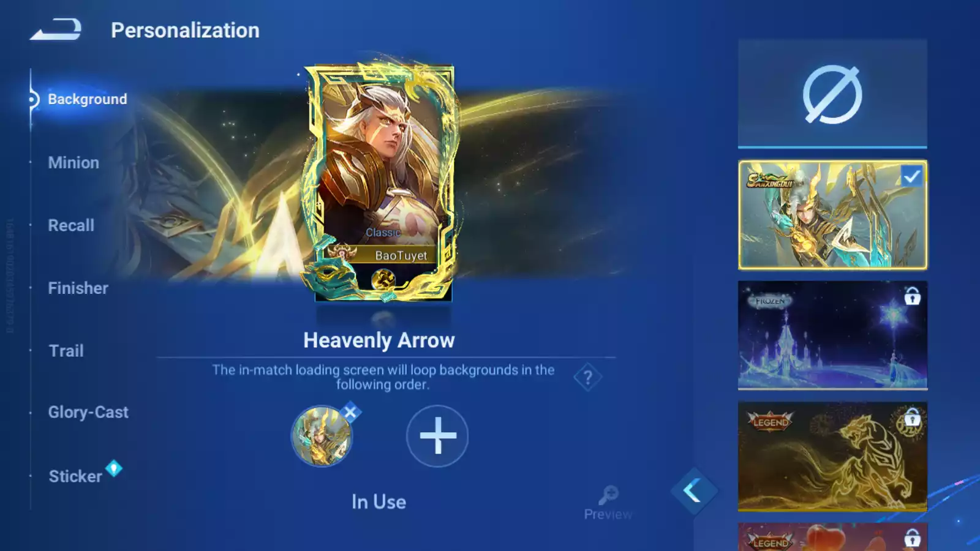The image size is (980, 551).
Task: Toggle the checkmark on Heavenly Arrow thumbnail
Action: [911, 177]
